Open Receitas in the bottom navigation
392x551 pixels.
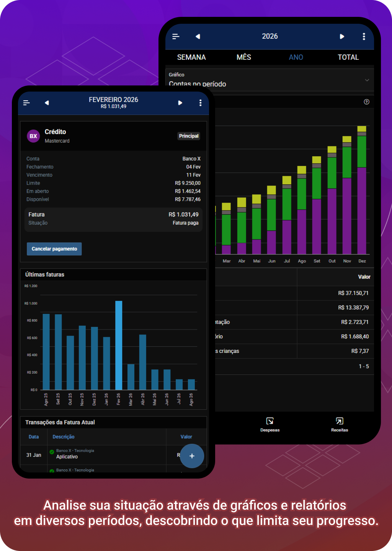(x=340, y=424)
